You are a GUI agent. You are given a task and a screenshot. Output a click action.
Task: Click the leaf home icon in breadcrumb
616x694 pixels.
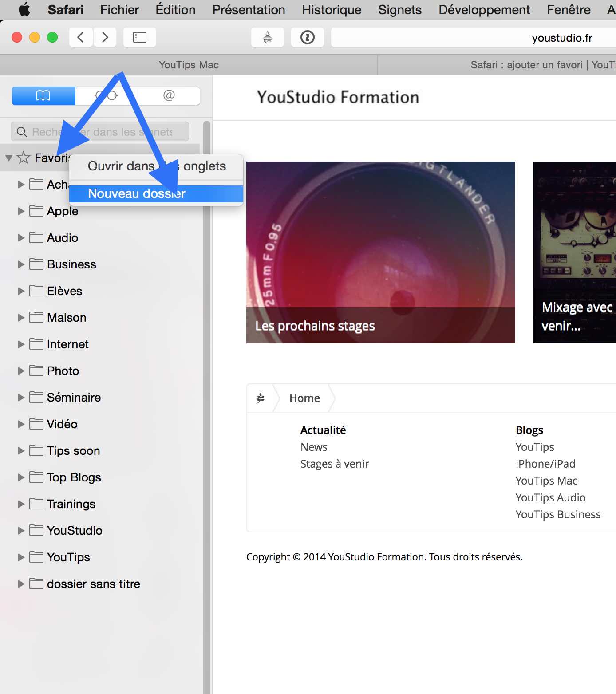click(x=261, y=398)
